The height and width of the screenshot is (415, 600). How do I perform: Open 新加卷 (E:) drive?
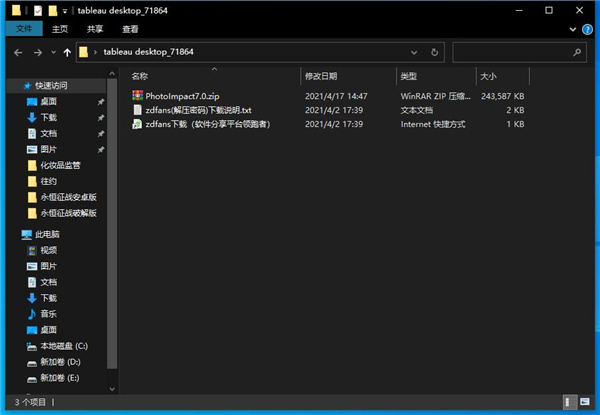(x=60, y=378)
